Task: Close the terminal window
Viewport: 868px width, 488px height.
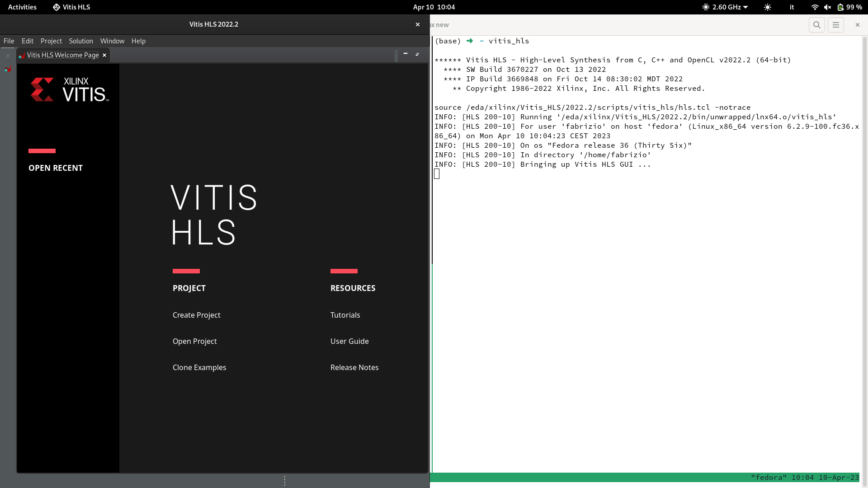Action: click(x=857, y=25)
